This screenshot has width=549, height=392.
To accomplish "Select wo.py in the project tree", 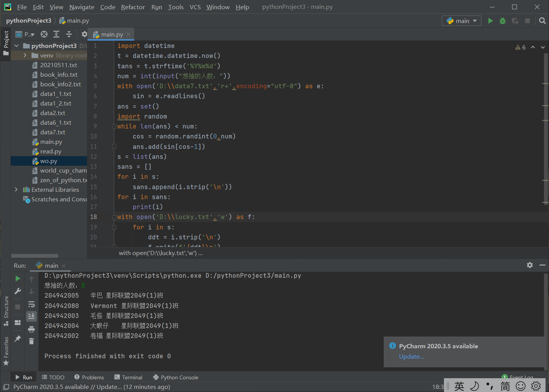I will point(48,161).
